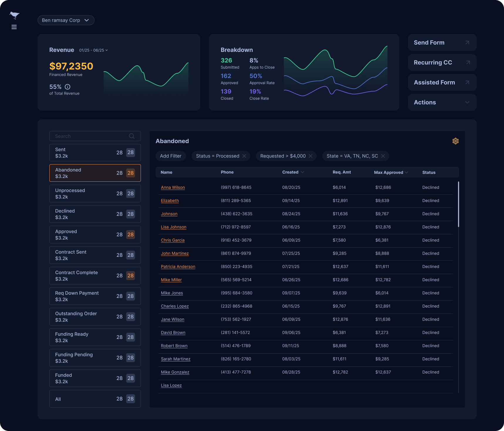The width and height of the screenshot is (504, 431).
Task: Open Sarah Martinez's record
Action: [176, 359]
